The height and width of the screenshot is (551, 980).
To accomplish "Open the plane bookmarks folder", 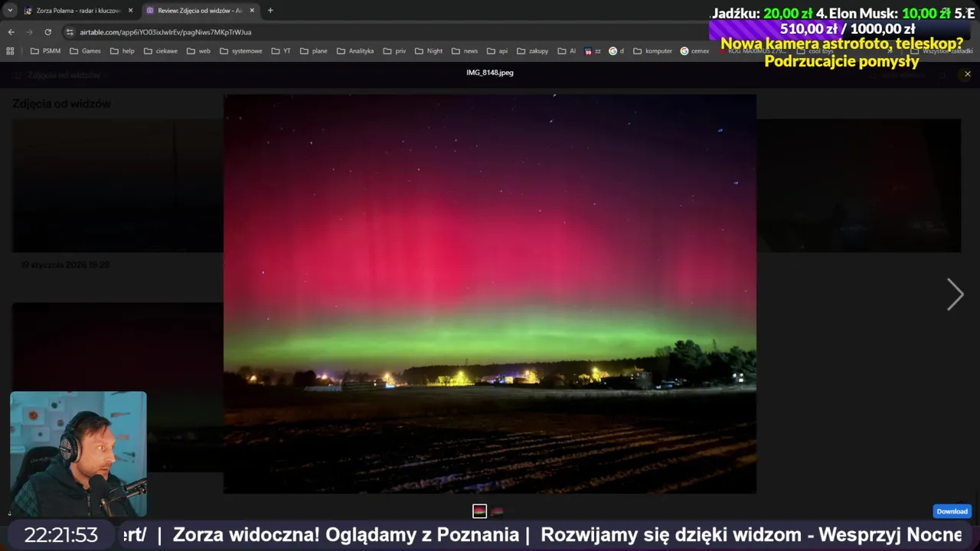I will [313, 51].
